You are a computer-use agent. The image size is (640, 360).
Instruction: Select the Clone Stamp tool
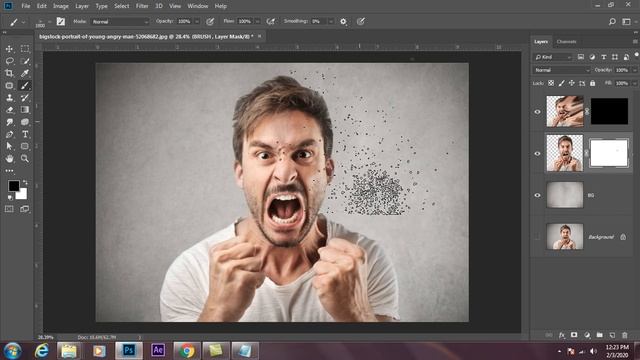coord(9,98)
